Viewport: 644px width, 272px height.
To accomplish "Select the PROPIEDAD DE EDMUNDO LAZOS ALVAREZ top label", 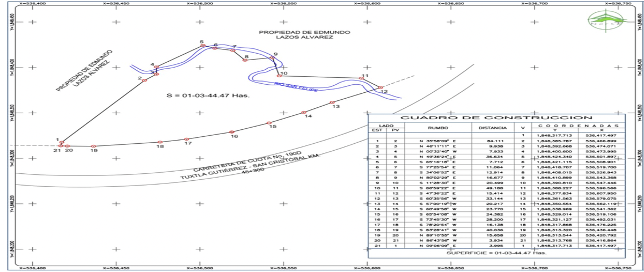I will click(304, 35).
